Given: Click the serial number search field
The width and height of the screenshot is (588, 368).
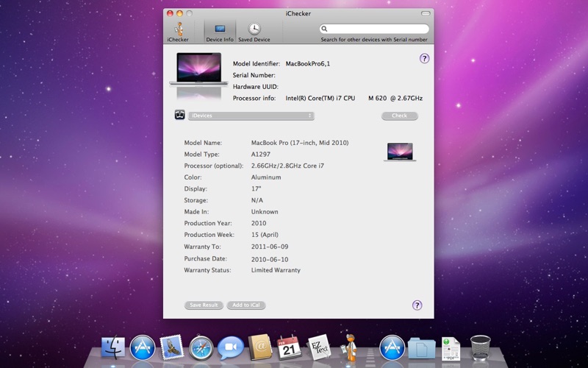Looking at the screenshot, I should (374, 29).
